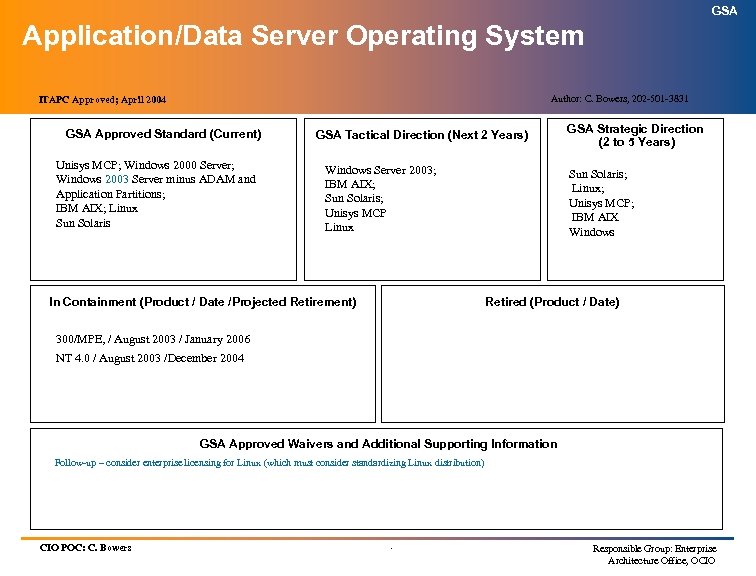Click 'Application Partitions;' line
Viewport: 756px width, 576px height.
pyautogui.click(x=110, y=194)
